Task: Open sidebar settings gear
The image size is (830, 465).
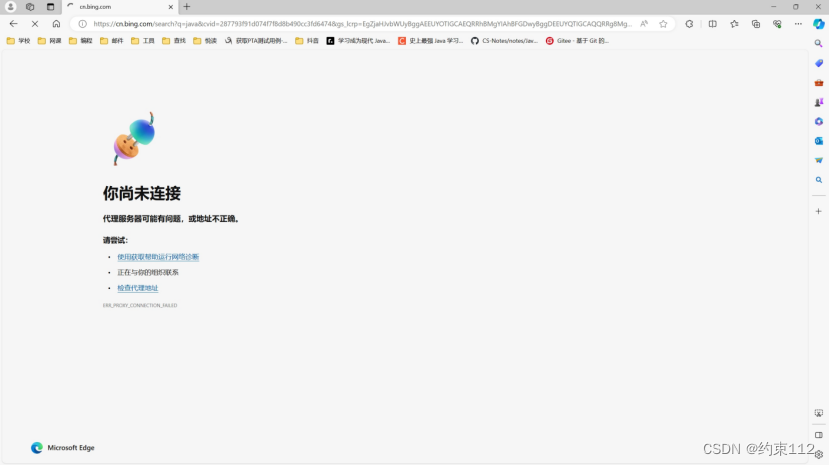Action: pos(819,454)
